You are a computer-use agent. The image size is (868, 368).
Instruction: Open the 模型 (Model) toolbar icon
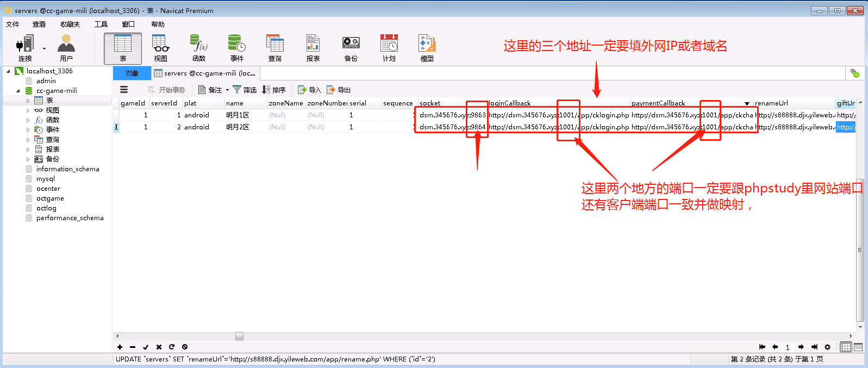pos(427,48)
